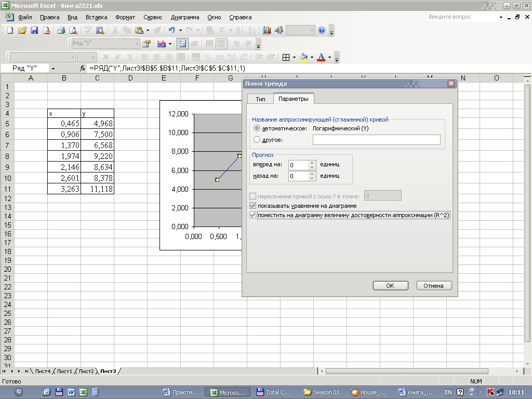Open Print Preview with the magnifier page icon
Image resolution: width=532 pixels, height=399 pixels.
[x=73, y=30]
